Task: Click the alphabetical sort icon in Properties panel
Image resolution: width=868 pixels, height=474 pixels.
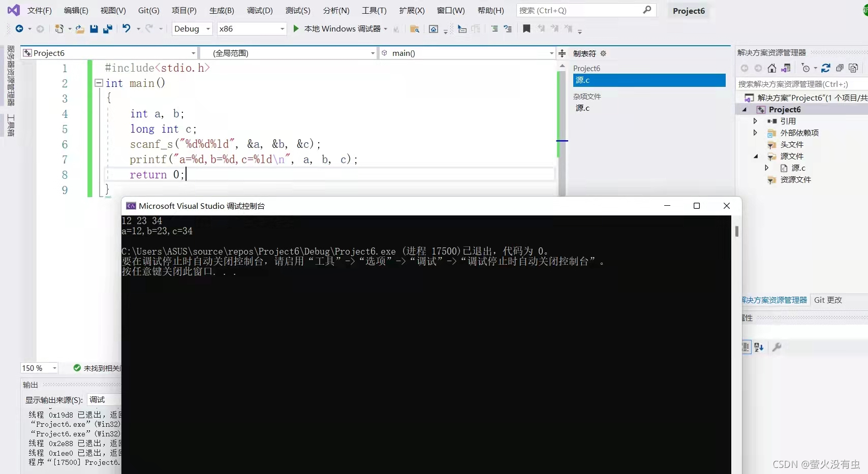Action: 759,347
